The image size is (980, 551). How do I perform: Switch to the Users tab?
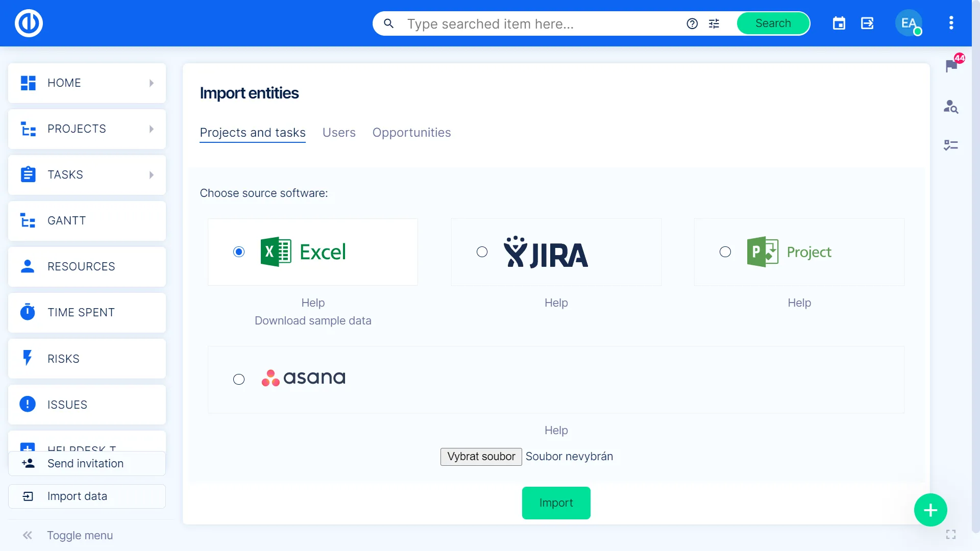click(x=339, y=133)
